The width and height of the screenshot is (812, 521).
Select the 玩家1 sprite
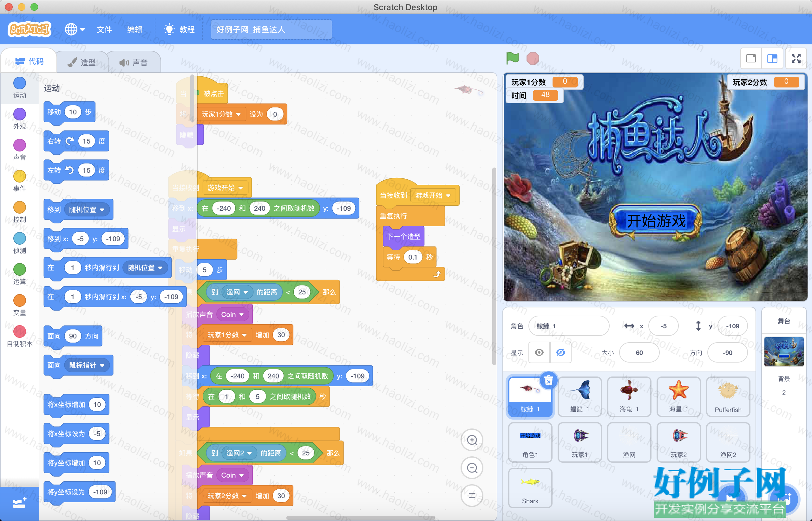click(x=580, y=442)
